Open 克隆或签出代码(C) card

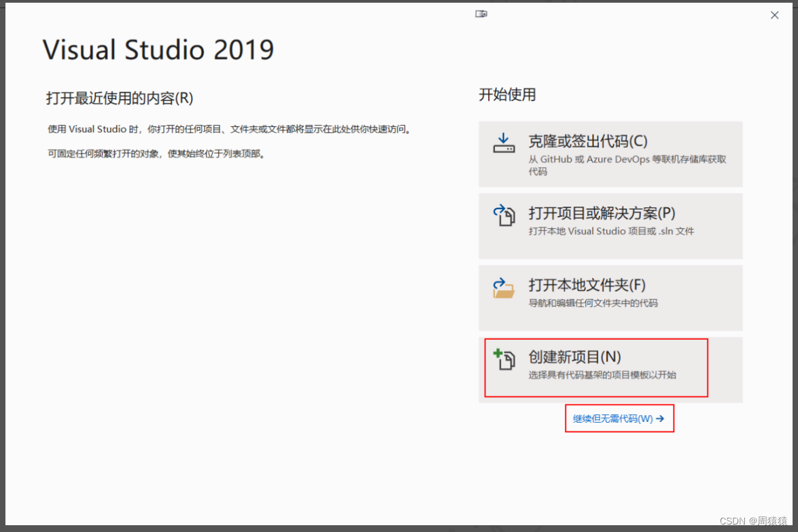point(610,154)
